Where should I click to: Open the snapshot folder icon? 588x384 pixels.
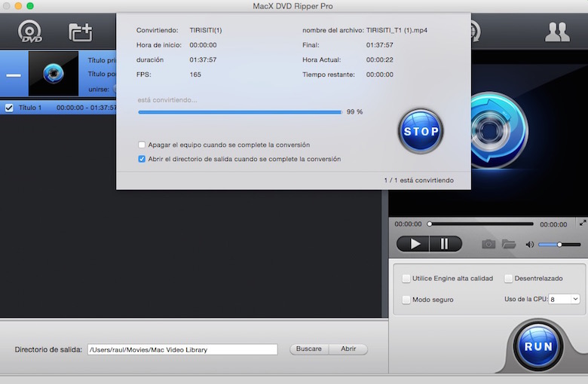coord(509,244)
